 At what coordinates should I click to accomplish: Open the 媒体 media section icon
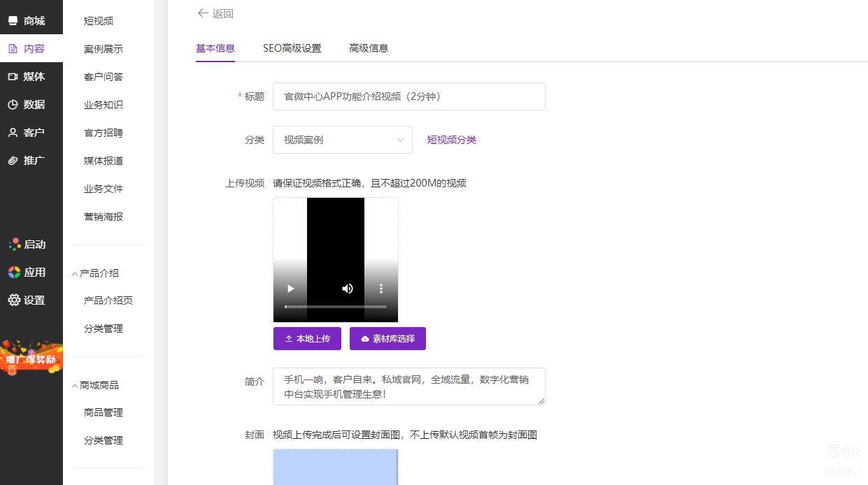13,77
